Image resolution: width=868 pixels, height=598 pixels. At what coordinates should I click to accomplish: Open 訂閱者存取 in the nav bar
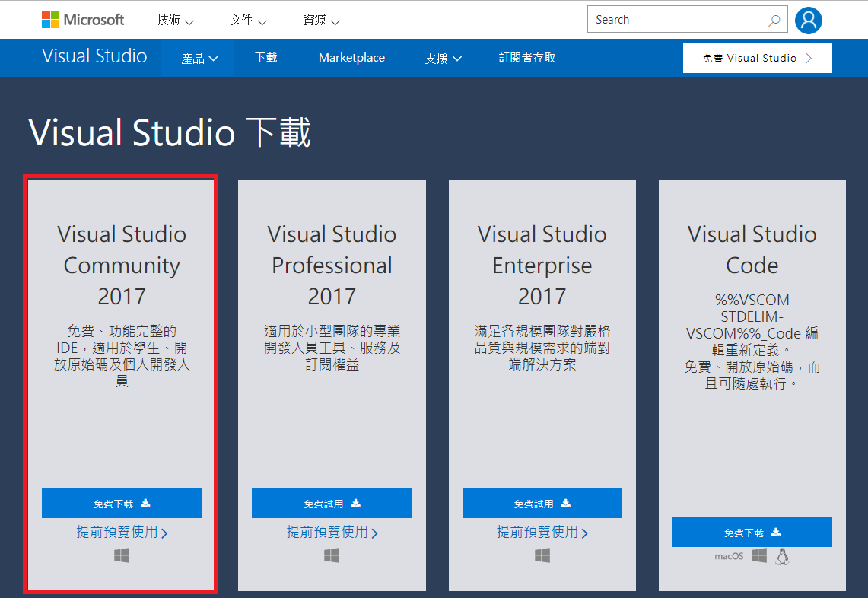(526, 58)
